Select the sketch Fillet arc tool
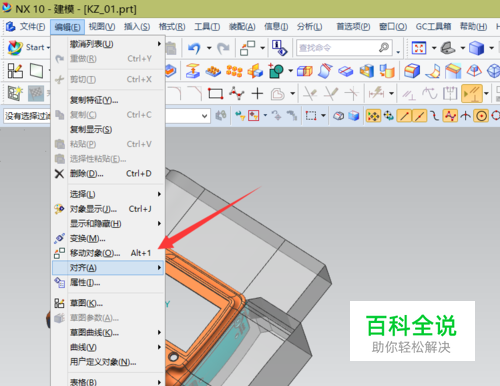The image size is (500, 386). [x=174, y=94]
